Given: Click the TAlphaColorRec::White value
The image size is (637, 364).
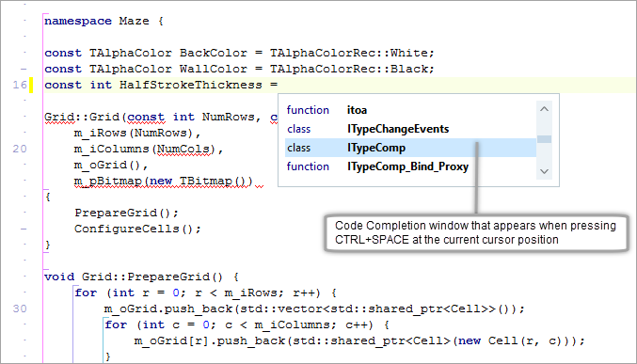Looking at the screenshot, I should [x=352, y=53].
